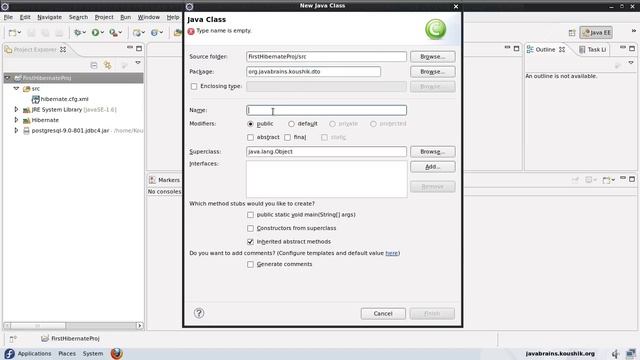Viewport: 640px width, 360px height.
Task: Click the Java EE perspective button
Action: [596, 33]
